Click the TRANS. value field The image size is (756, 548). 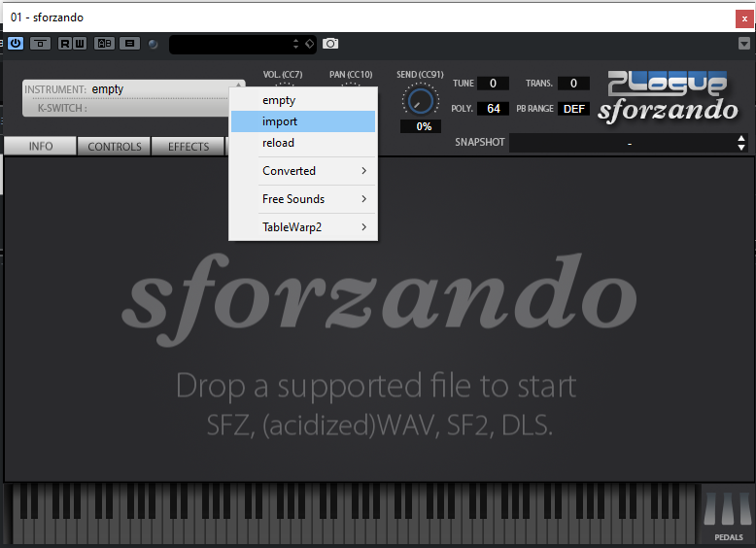[573, 83]
